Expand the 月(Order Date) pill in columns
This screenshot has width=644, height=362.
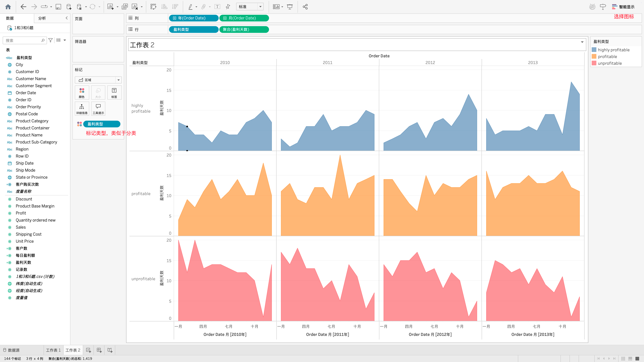click(225, 18)
